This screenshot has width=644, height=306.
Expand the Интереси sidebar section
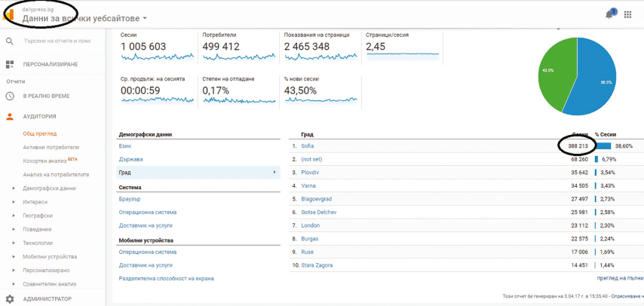tap(14, 202)
